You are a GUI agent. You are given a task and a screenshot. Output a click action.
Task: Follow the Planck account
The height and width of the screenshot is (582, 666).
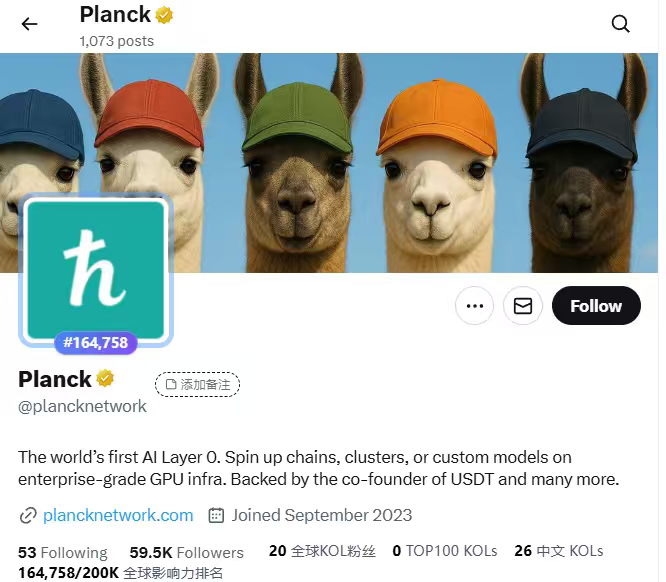click(596, 306)
